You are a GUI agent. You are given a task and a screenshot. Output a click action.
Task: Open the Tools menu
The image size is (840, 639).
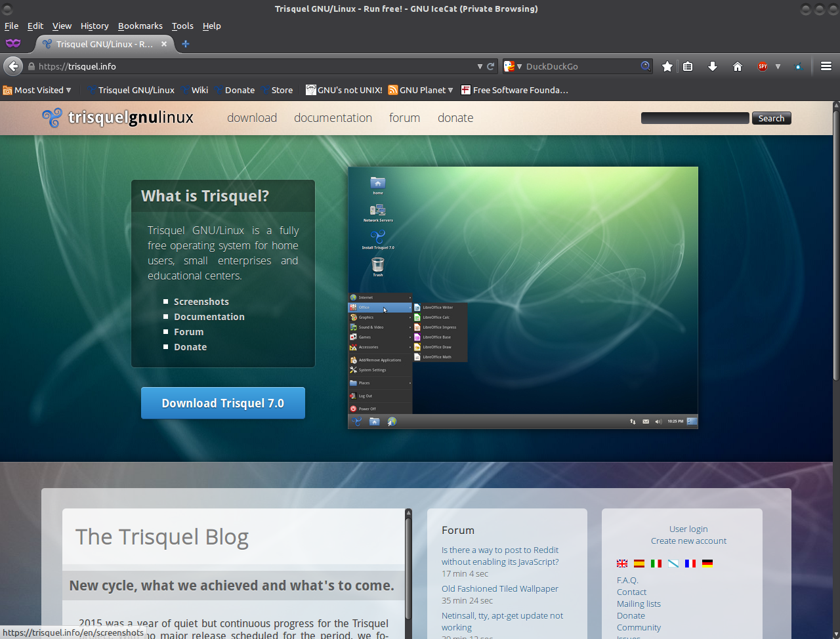(182, 26)
